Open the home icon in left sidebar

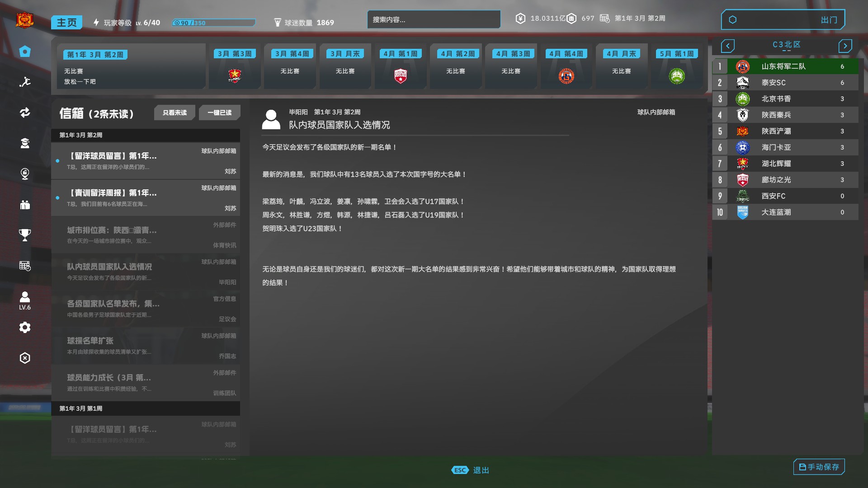pyautogui.click(x=25, y=52)
